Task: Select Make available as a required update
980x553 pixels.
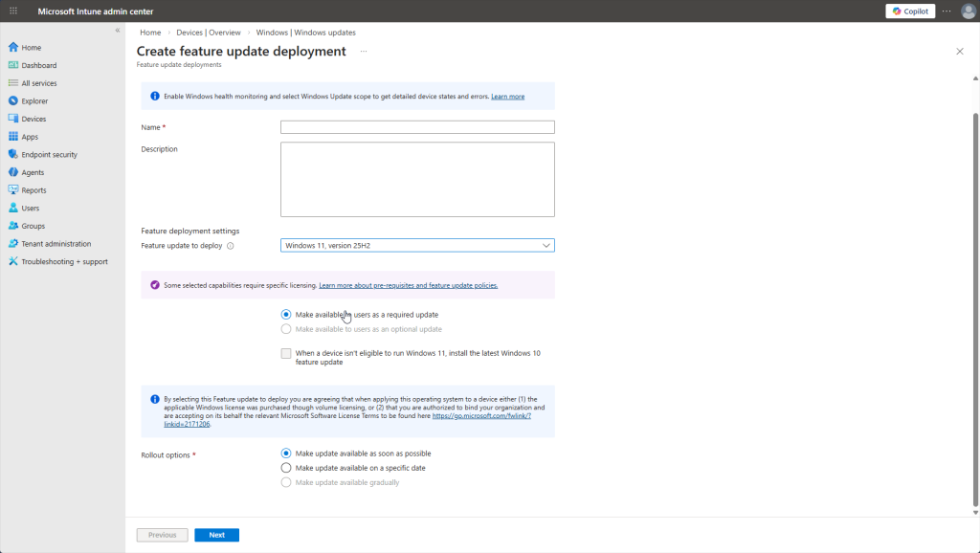Action: tap(286, 315)
